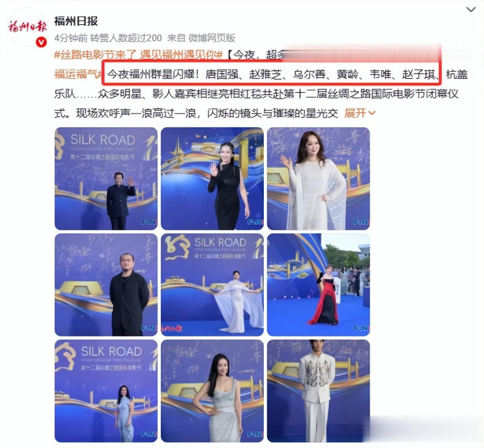Expand full post text with 展开
Viewport: 484px width, 448px height.
[360, 113]
